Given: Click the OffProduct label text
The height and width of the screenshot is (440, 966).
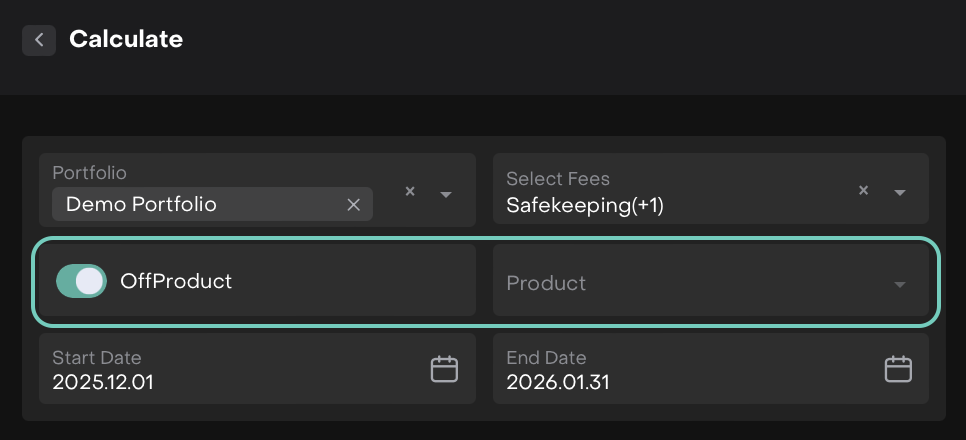Looking at the screenshot, I should [176, 281].
